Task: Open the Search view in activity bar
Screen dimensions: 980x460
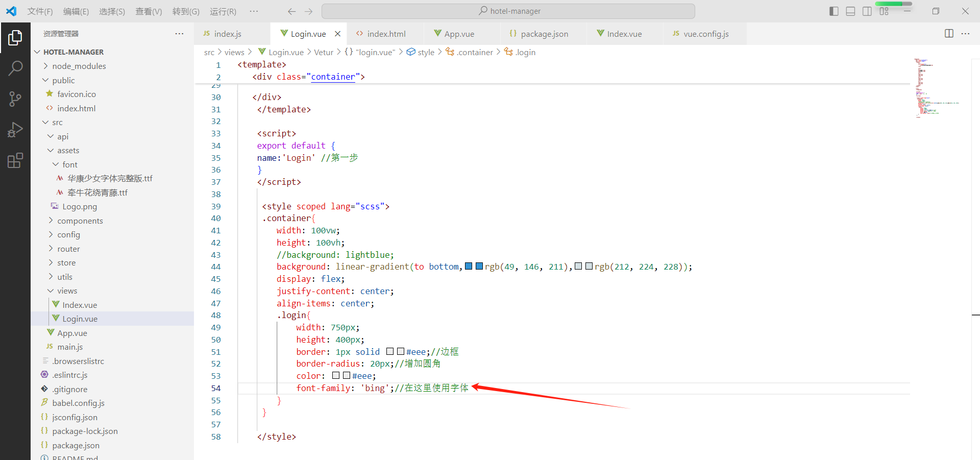Action: [x=15, y=68]
